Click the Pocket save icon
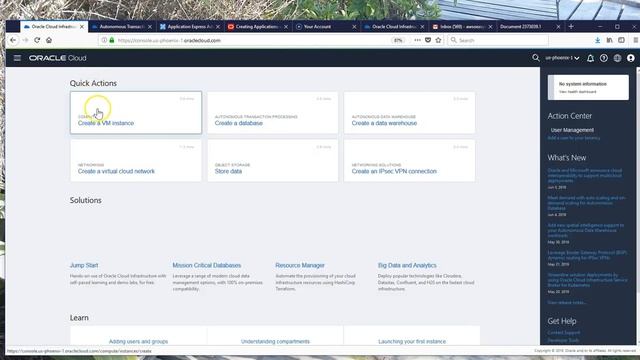The image size is (640, 360). (428, 40)
